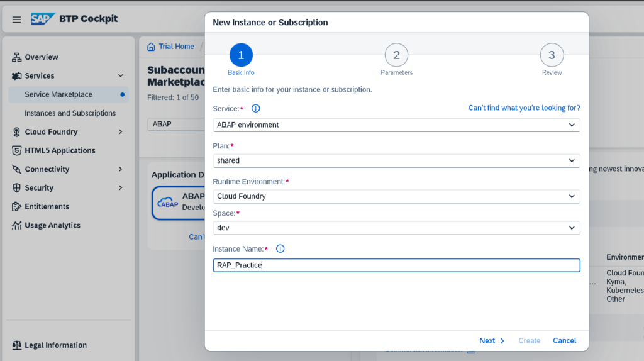The image size is (644, 361).
Task: Open Instances and Subscriptions in sidebar
Action: tap(70, 113)
